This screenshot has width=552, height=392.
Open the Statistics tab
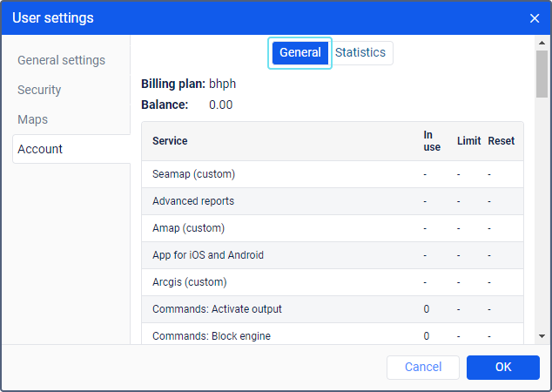tap(360, 53)
